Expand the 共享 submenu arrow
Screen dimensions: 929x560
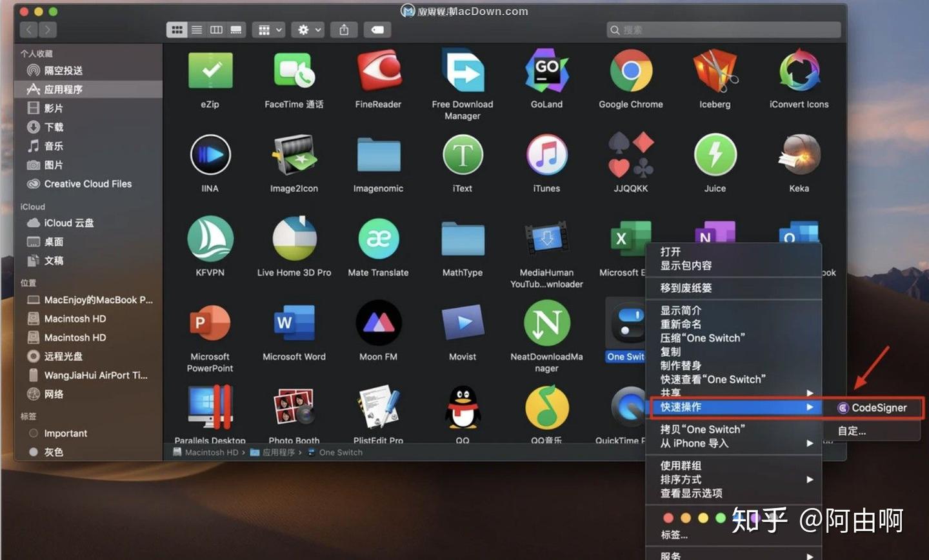pos(810,393)
